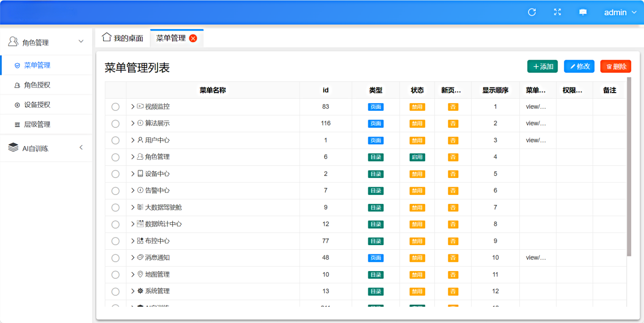The width and height of the screenshot is (644, 323).
Task: Pick the 设备中心 row radio button
Action: (x=115, y=174)
